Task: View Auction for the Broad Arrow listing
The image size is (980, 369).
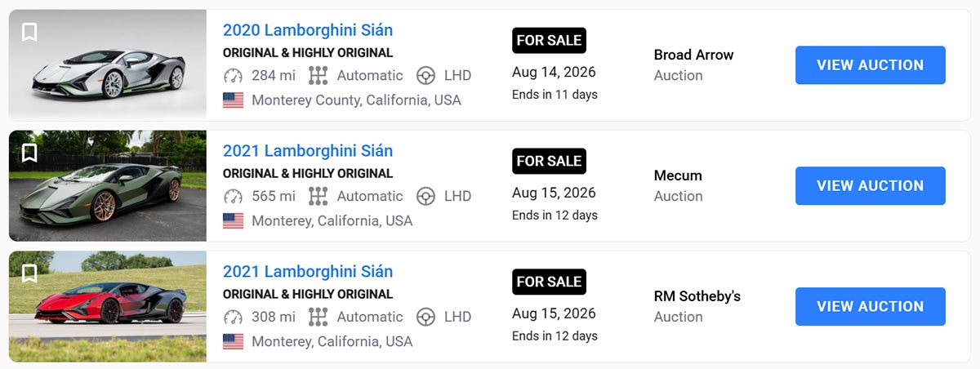Action: pos(871,65)
